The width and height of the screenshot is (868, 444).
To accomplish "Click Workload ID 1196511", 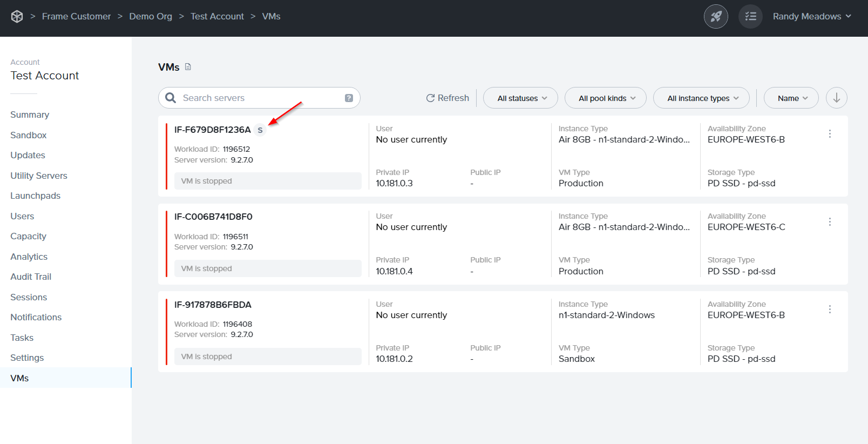I will [x=235, y=237].
